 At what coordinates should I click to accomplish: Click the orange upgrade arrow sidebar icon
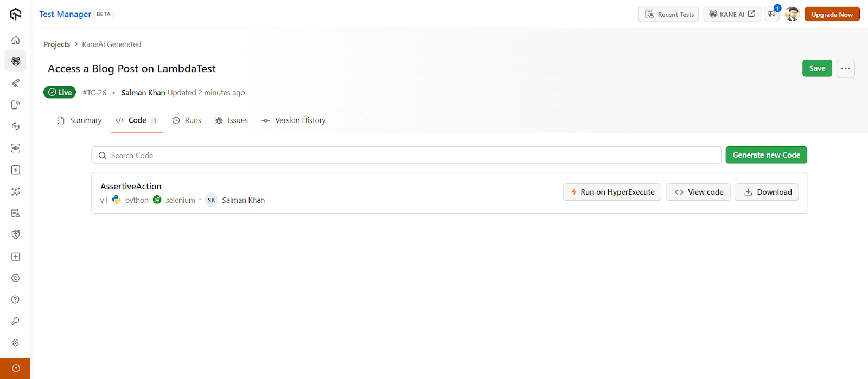click(x=15, y=369)
